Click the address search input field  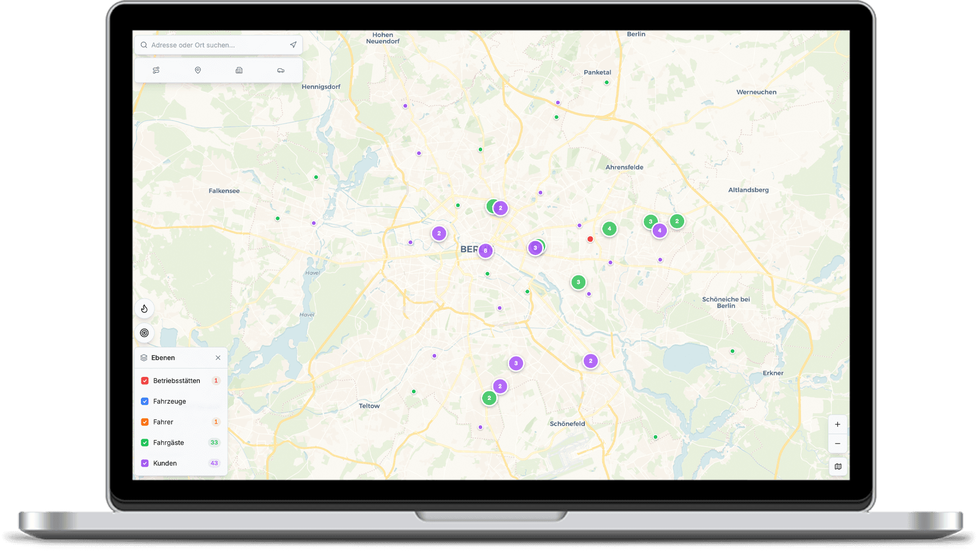[216, 45]
